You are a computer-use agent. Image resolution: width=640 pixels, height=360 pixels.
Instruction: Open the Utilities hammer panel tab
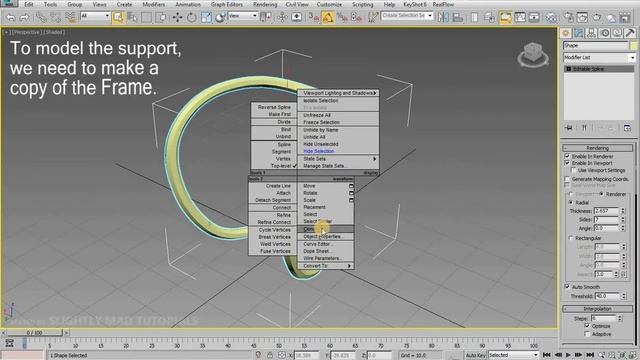(x=630, y=33)
